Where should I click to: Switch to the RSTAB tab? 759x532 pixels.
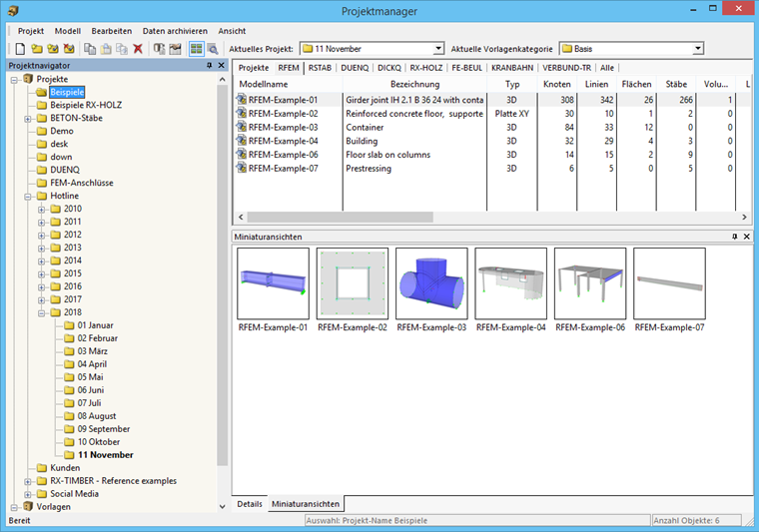click(320, 68)
